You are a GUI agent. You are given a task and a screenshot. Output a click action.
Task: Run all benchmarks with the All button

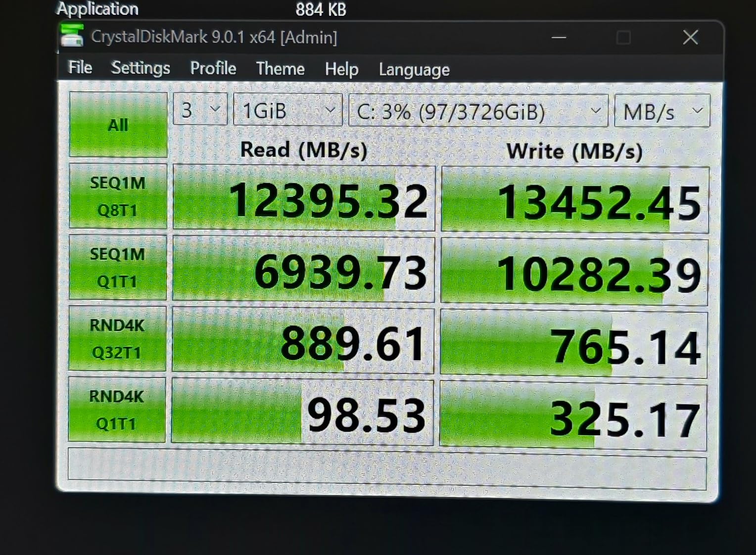118,124
